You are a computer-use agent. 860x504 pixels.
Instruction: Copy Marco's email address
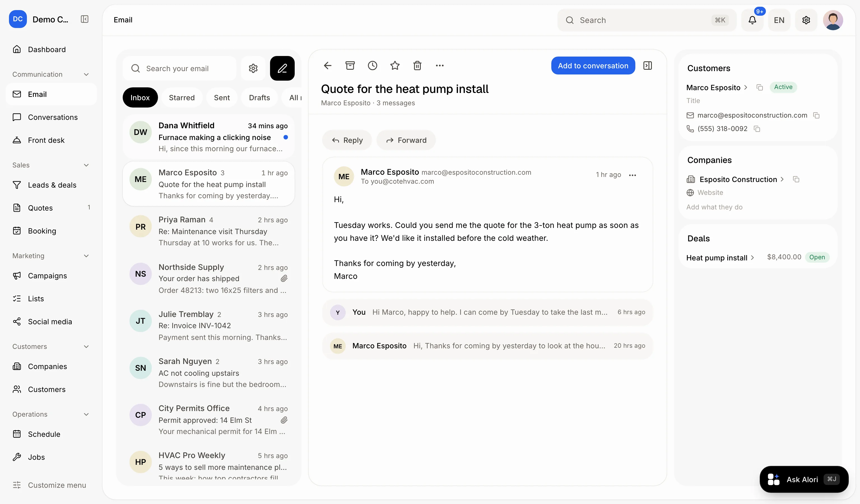click(x=816, y=115)
